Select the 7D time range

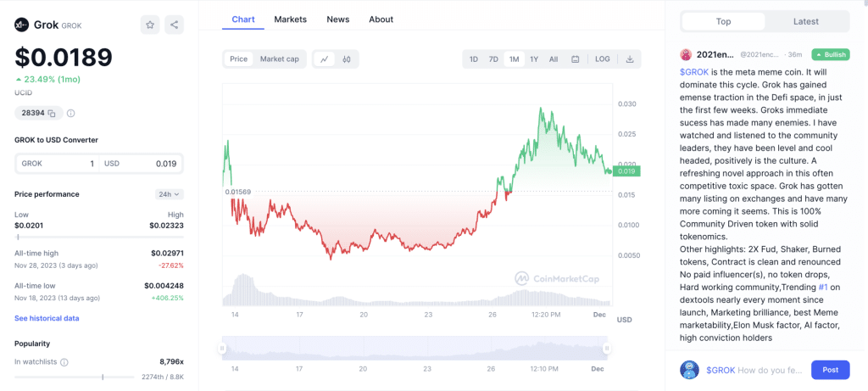tap(493, 59)
